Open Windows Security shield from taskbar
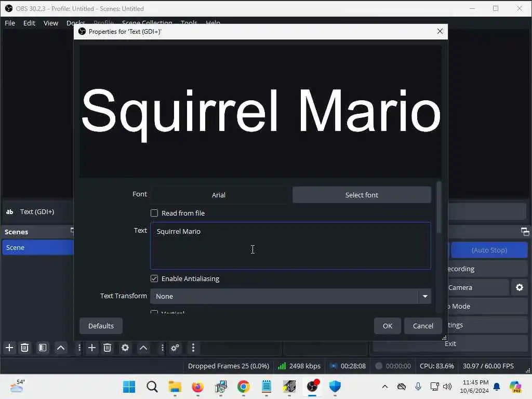This screenshot has width=532, height=399. (335, 387)
